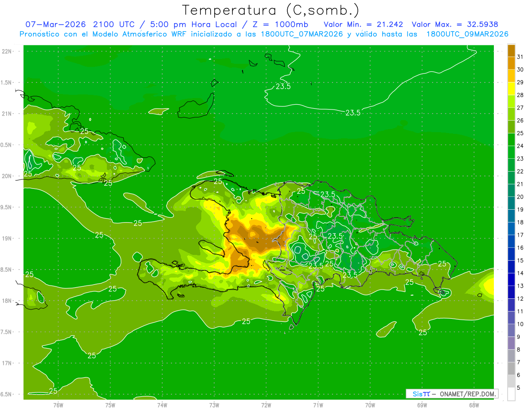Click the purple legend swatch between 9 and 10
Viewport: 532px width, 411px height.
(x=512, y=330)
